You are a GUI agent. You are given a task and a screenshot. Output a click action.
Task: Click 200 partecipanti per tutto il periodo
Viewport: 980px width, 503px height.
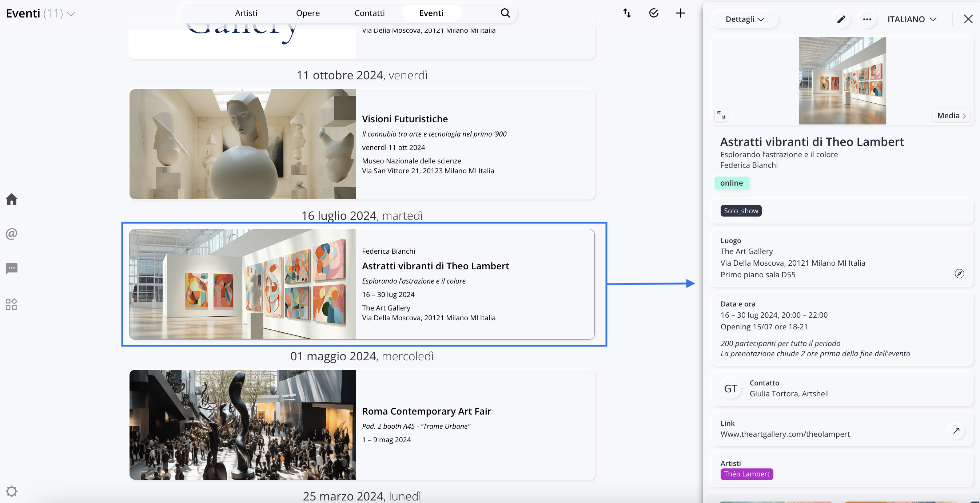780,343
